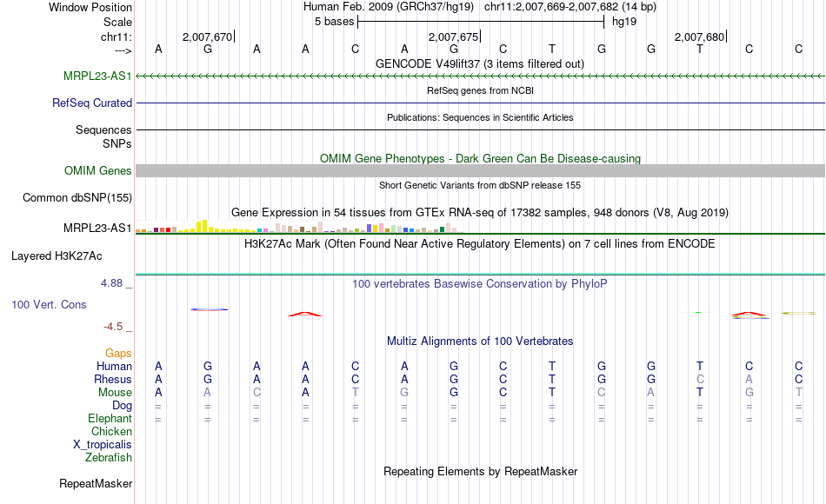Viewport: 826px width, 504px height.
Task: Select the Window Position label
Action: click(x=90, y=7)
